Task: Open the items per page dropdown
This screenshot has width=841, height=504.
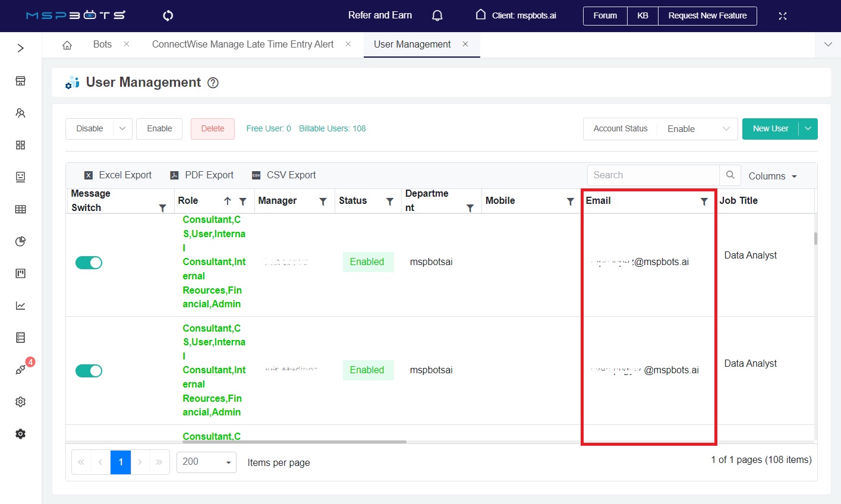Action: [x=206, y=462]
